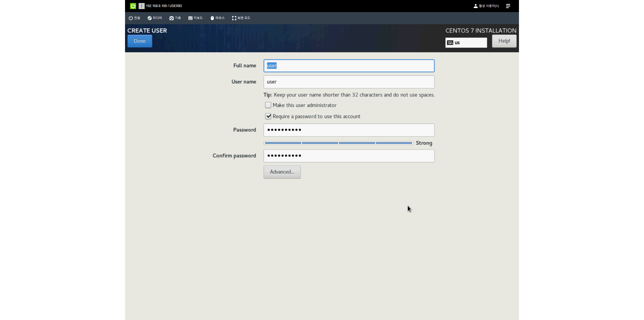Click the gray exclamation alert icon
The image size is (644, 320).
141,6
